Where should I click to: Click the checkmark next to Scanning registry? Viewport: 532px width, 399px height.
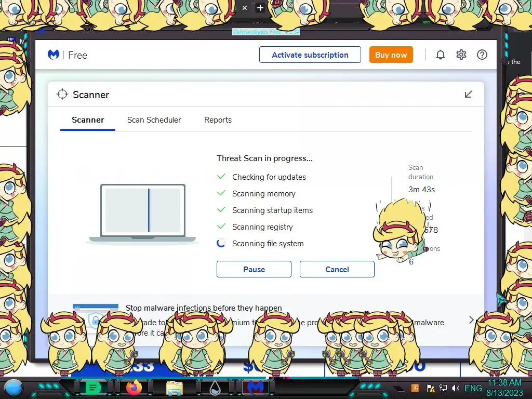pos(221,227)
